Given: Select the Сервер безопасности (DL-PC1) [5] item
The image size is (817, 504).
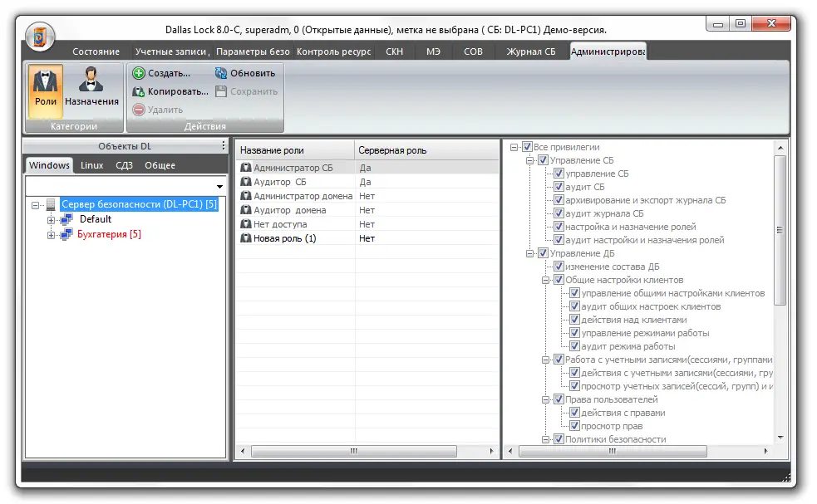Looking at the screenshot, I should (x=139, y=204).
